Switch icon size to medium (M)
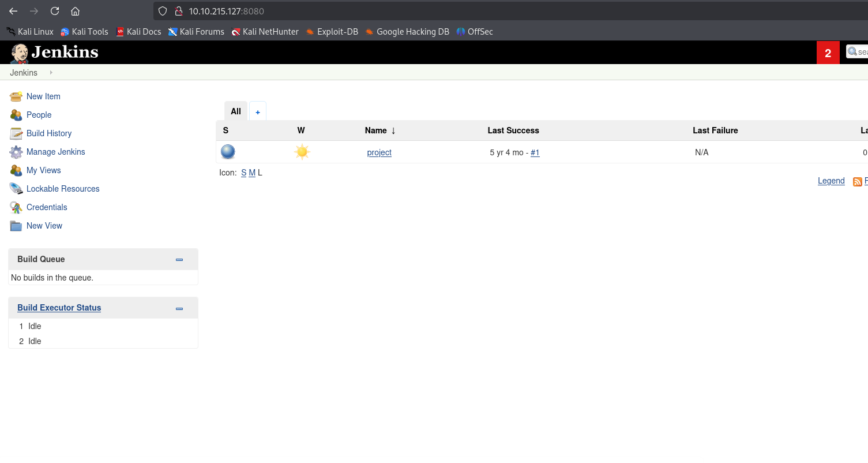 (252, 173)
